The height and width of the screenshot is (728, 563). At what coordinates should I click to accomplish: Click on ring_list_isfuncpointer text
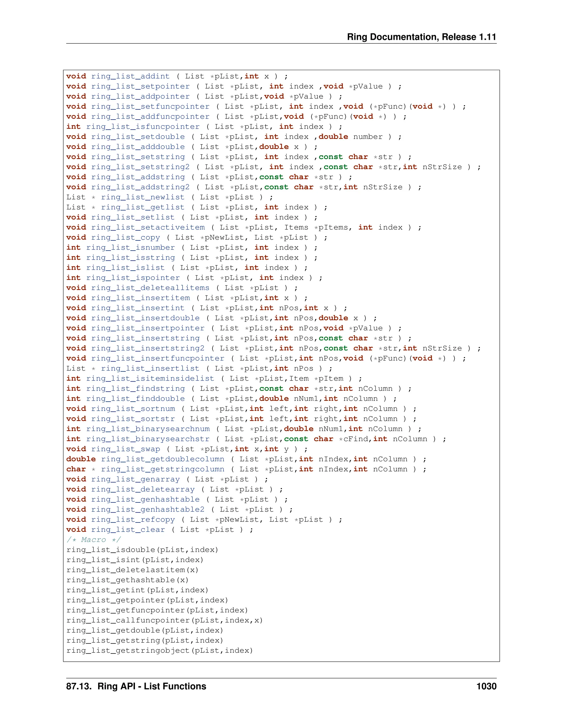pos(143,127)
